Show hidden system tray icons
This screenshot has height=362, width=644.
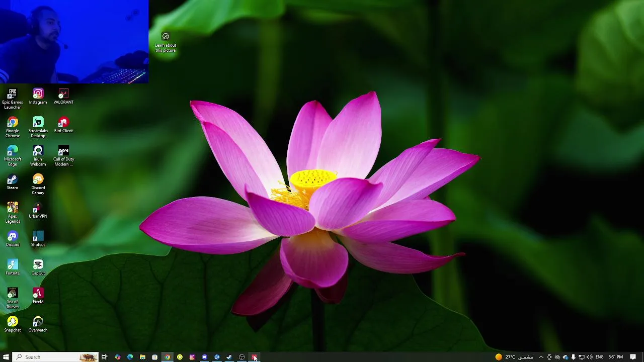click(x=541, y=357)
